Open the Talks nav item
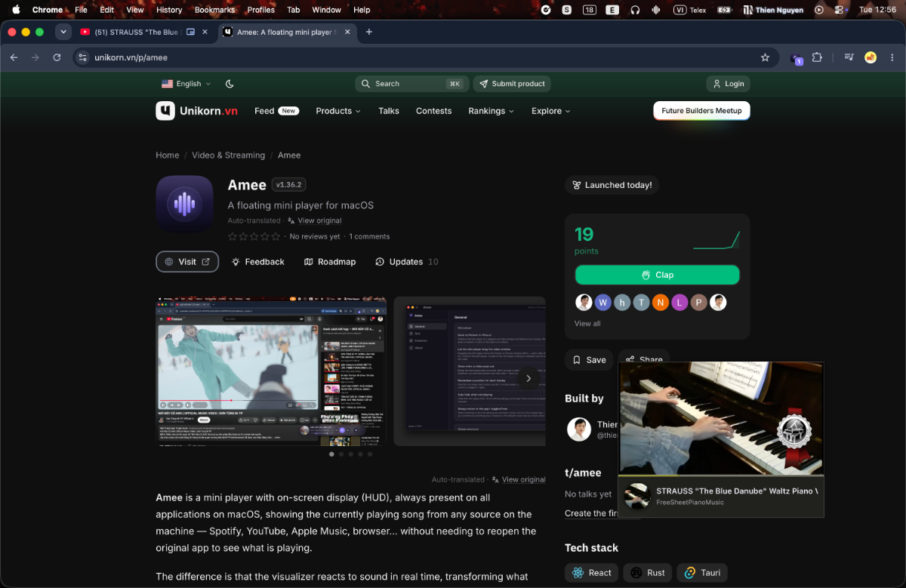 point(389,111)
